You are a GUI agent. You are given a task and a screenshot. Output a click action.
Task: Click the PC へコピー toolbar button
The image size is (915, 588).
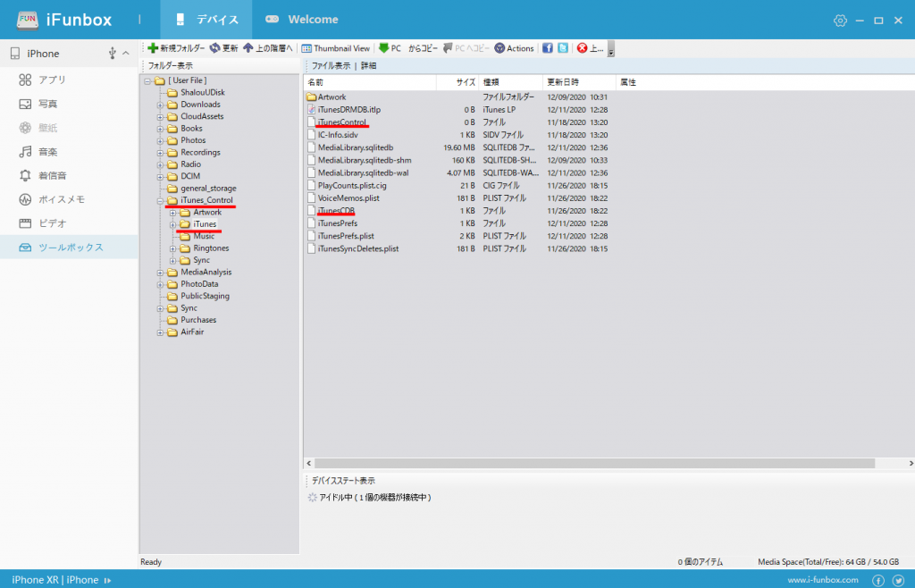click(x=466, y=48)
